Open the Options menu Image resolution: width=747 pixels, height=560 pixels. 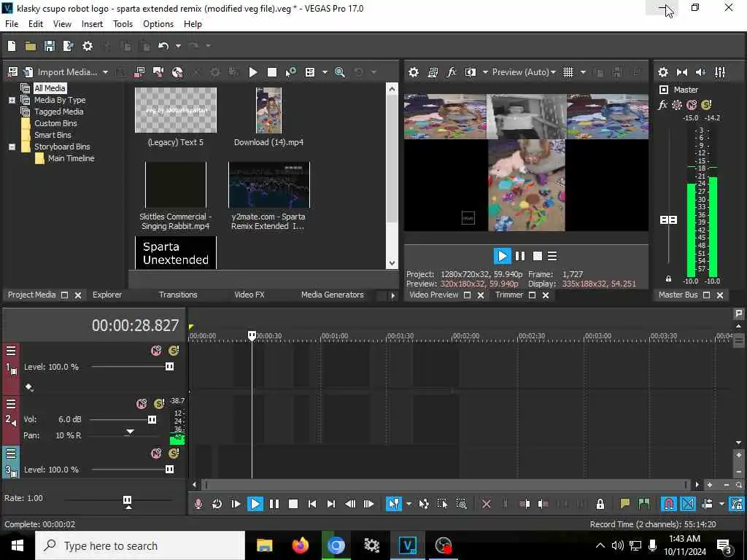[x=158, y=24]
